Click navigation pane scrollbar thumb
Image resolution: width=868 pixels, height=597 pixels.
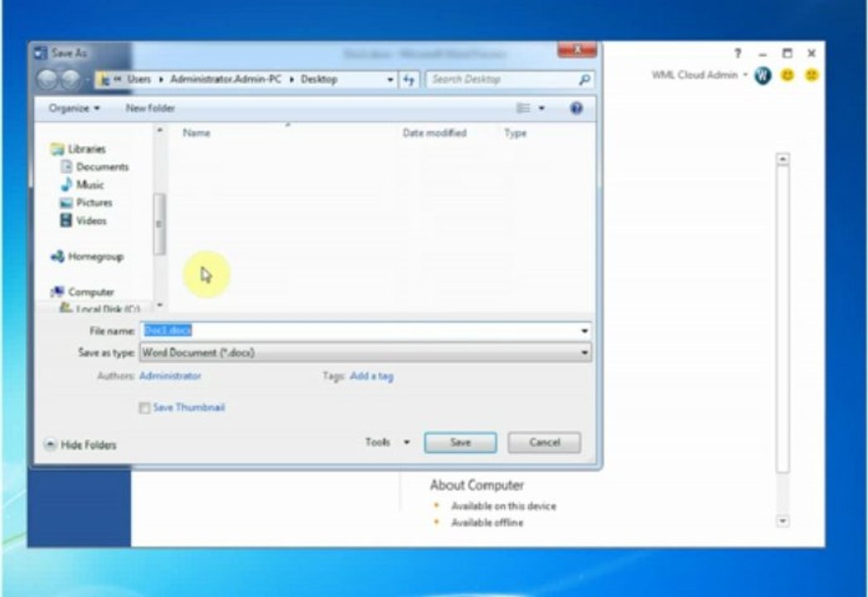[x=159, y=225]
